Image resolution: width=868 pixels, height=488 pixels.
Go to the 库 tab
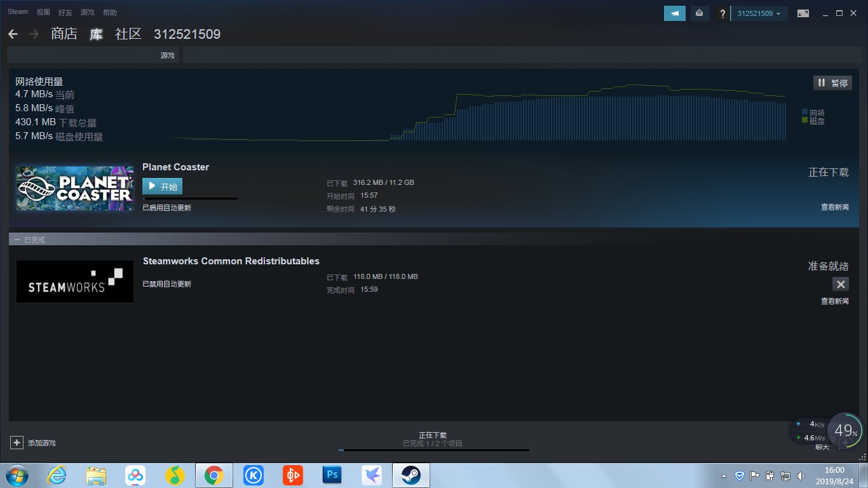(96, 34)
